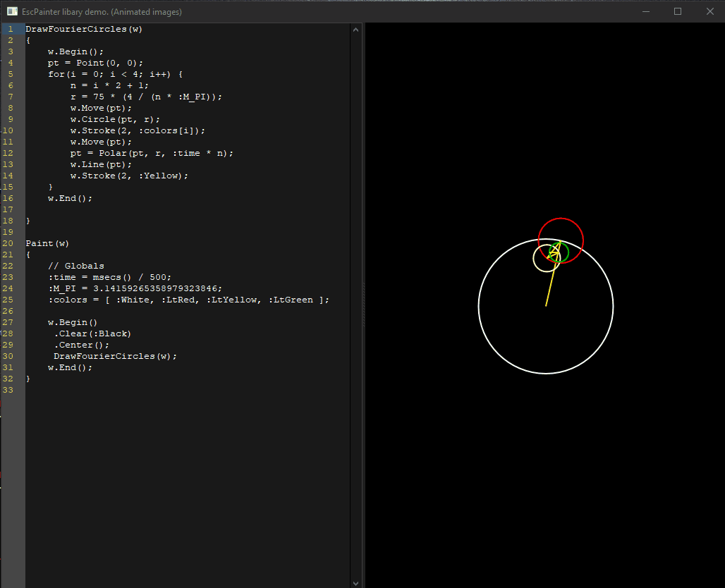Click 'w.Stroke(2, :Yellow);' on line 14
The width and height of the screenshot is (725, 588).
[x=129, y=176]
